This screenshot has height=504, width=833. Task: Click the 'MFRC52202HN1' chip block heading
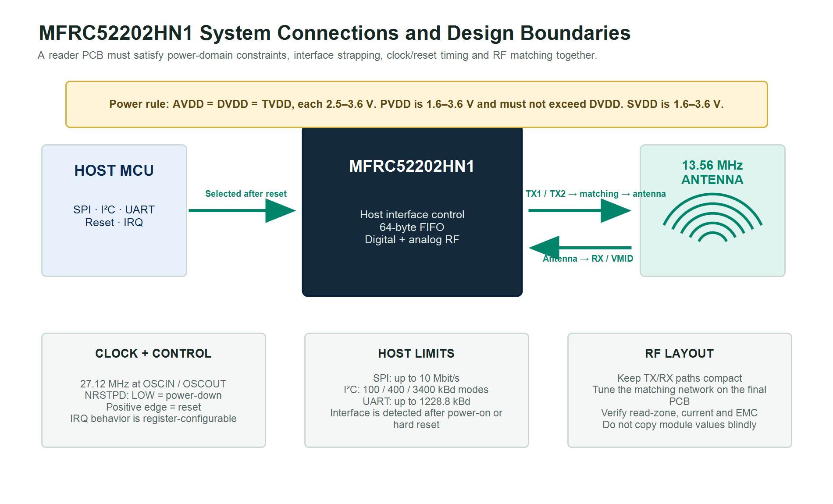click(412, 167)
